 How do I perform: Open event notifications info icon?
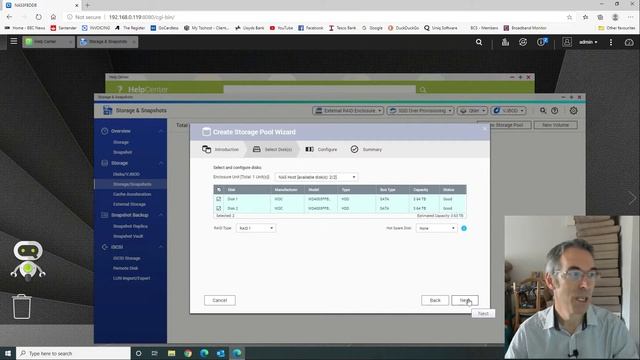pos(542,42)
